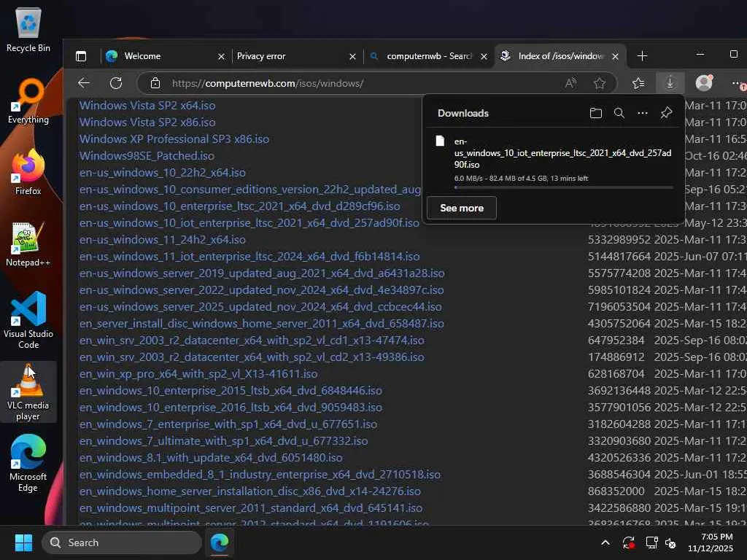This screenshot has width=747, height=560.
Task: Open windows_10_enterprise_2015_ltsb link
Action: (231, 391)
